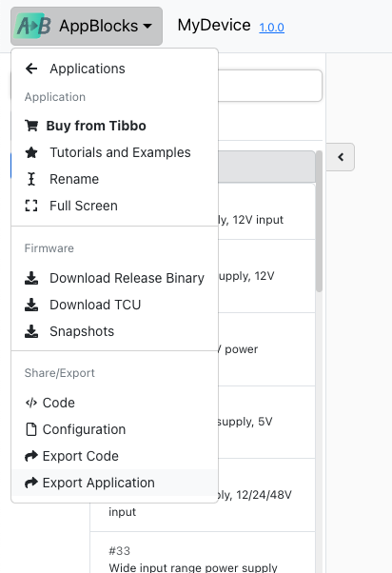
Task: Click the back arrow icon beside Applications
Action: pos(31,69)
